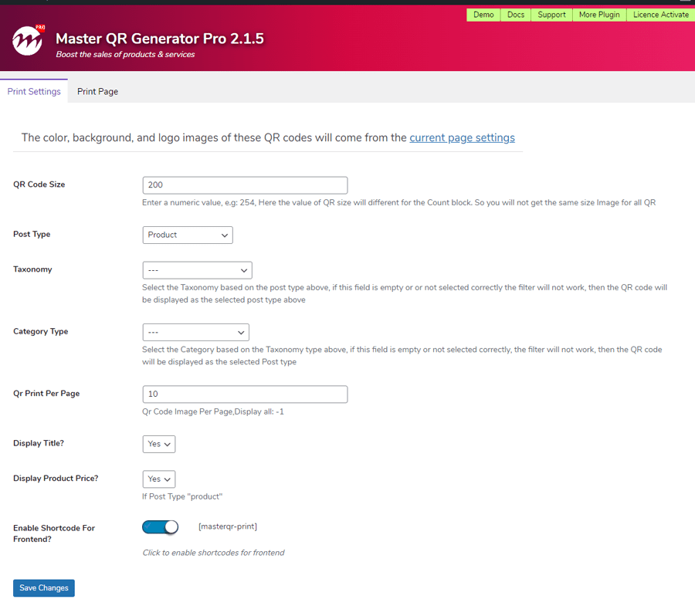Click the Master QR Generator logo icon
Image resolution: width=695 pixels, height=616 pixels.
coord(29,41)
